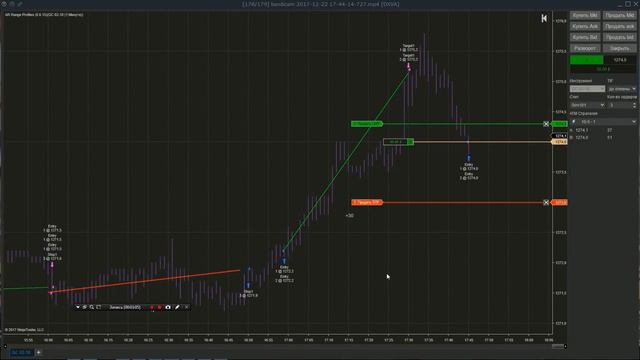Image resolution: width=640 pixels, height=360 pixels.
Task: Open the TIF dropdown
Action: 622,89
